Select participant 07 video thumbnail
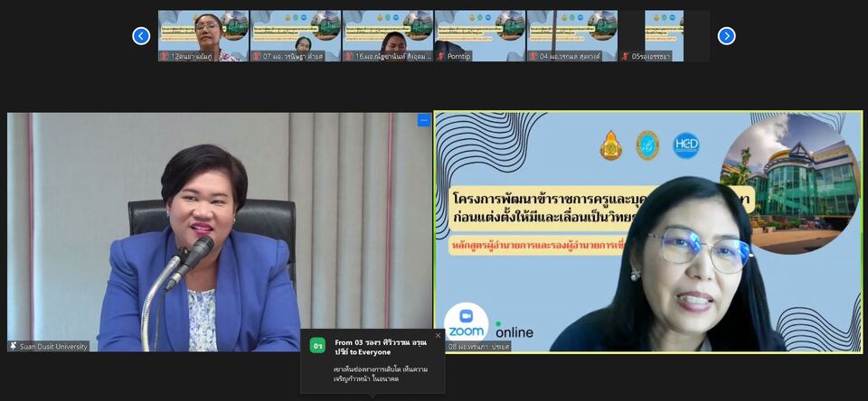 point(296,36)
